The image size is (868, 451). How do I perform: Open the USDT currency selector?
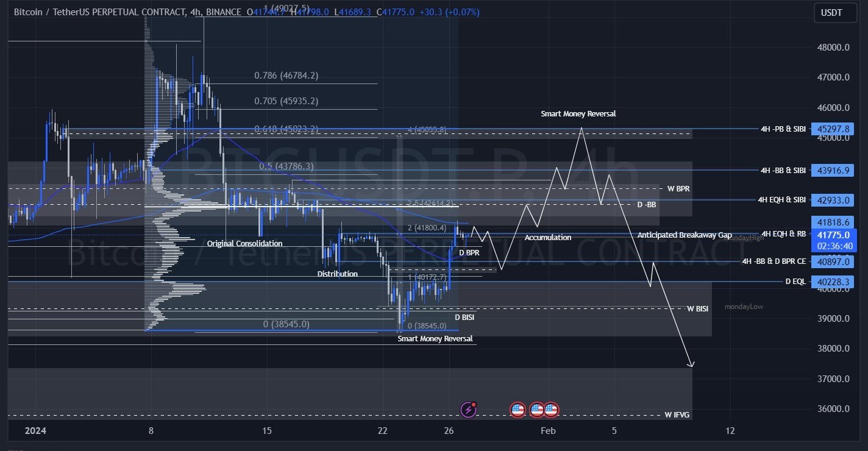831,12
